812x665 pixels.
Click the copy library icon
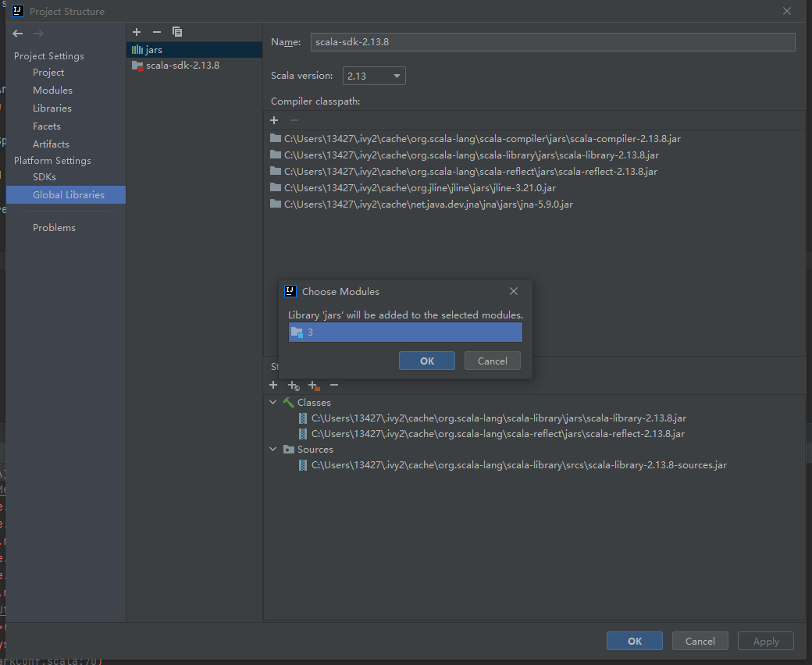click(x=177, y=32)
